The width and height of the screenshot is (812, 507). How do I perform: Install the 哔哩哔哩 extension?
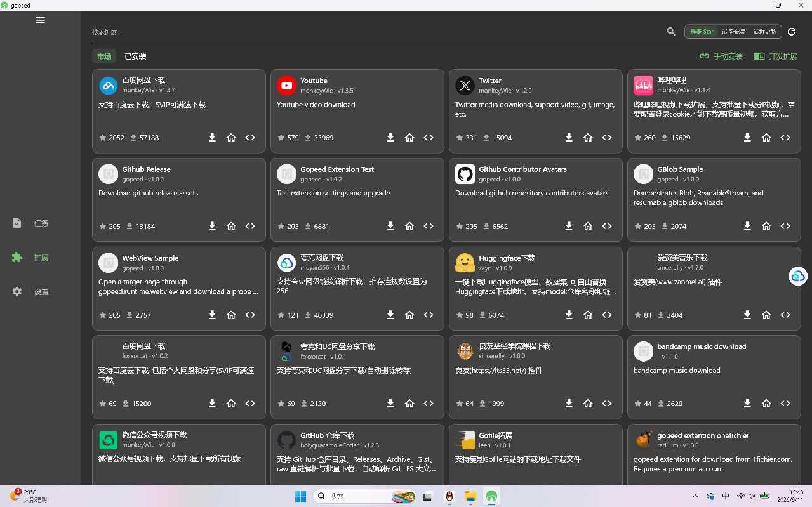747,138
